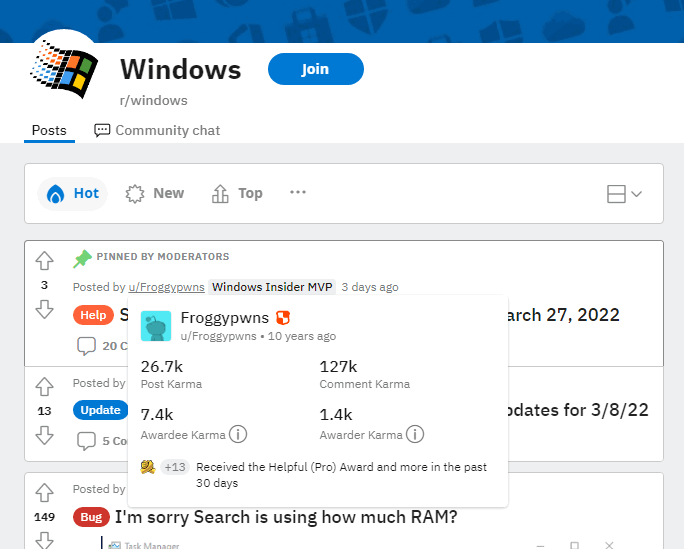Image resolution: width=684 pixels, height=549 pixels.
Task: Click Froggypwns name in hover card
Action: tap(225, 318)
